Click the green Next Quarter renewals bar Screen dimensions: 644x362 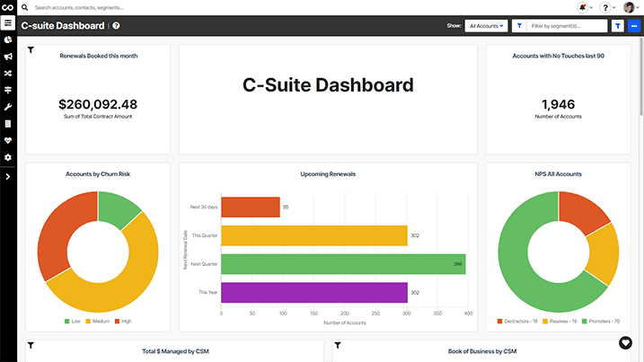coord(343,264)
